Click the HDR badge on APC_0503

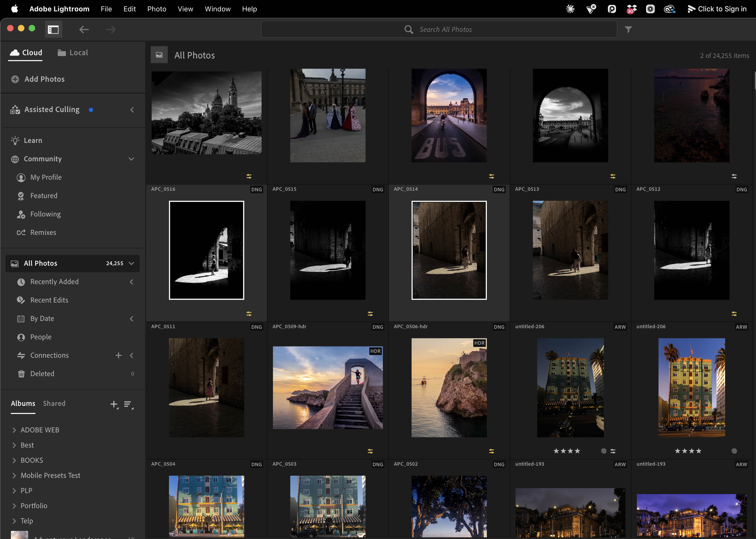pyautogui.click(x=375, y=351)
